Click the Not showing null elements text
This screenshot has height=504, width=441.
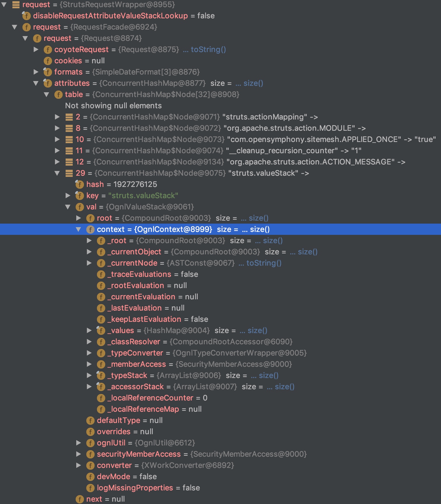(114, 106)
